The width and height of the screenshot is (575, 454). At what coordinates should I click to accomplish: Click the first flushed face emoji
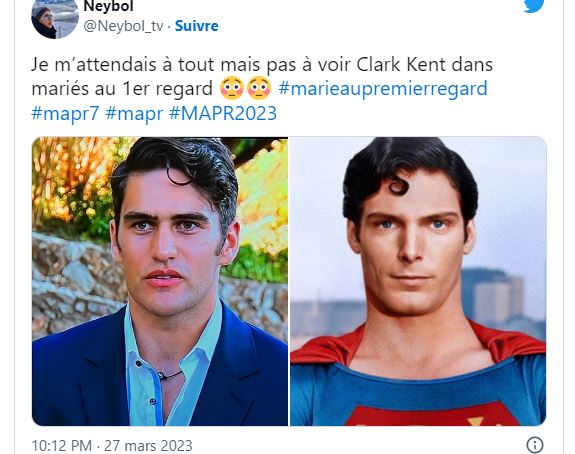232,88
